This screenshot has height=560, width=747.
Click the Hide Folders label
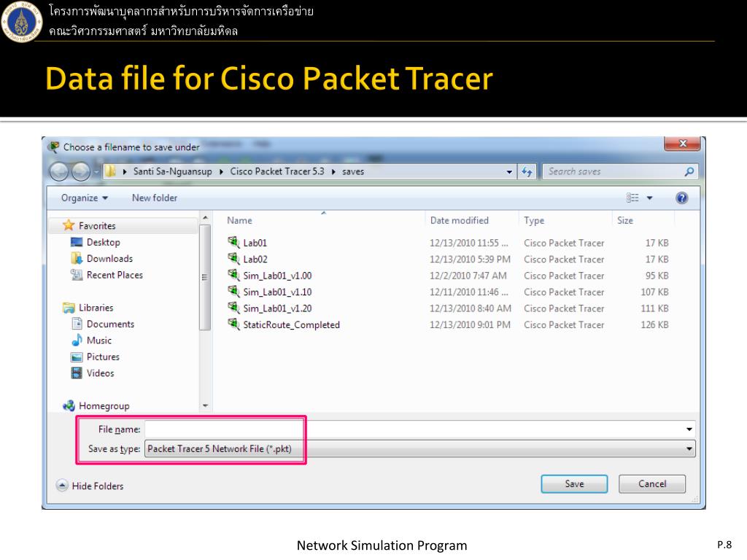[x=98, y=486]
